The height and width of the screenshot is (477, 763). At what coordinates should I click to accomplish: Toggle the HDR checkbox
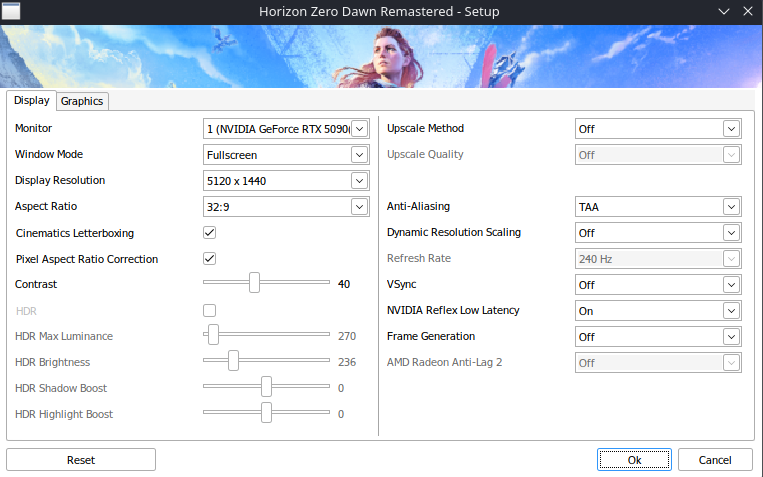point(210,311)
